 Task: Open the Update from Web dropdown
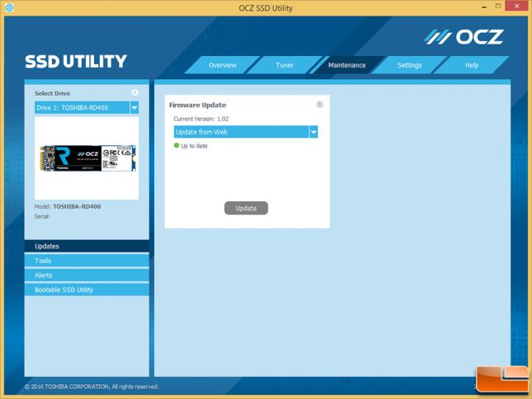[246, 132]
